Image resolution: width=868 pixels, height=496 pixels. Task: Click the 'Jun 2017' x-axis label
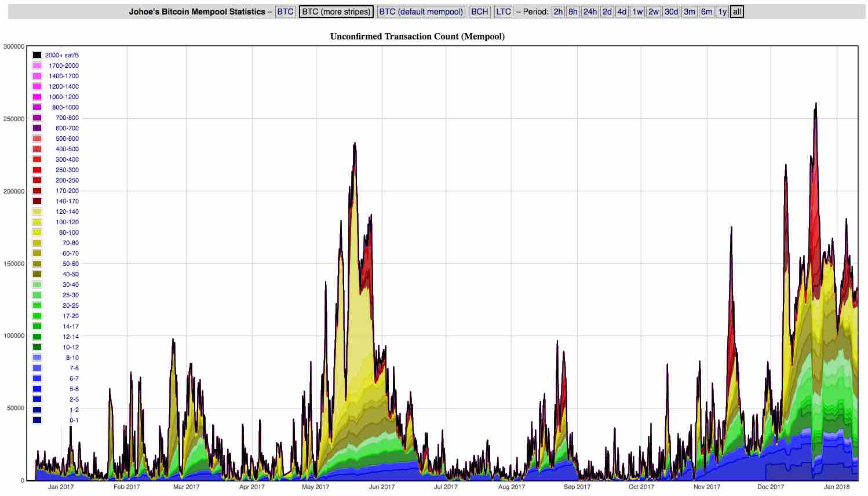(382, 487)
